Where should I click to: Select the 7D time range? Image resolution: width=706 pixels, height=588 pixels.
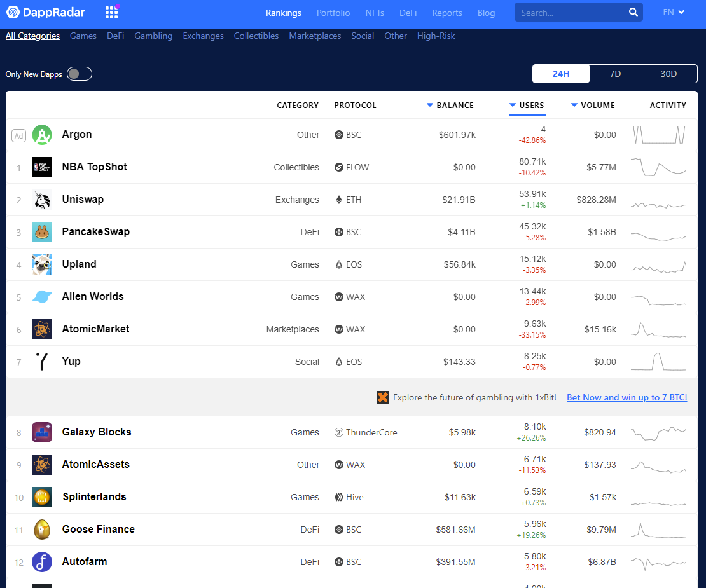click(x=615, y=74)
